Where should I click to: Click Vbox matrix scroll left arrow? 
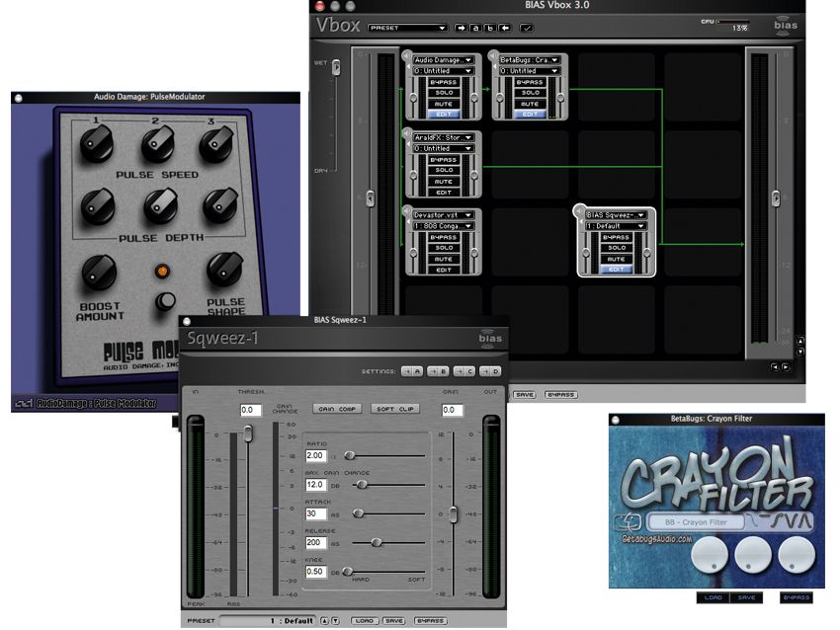[775, 367]
